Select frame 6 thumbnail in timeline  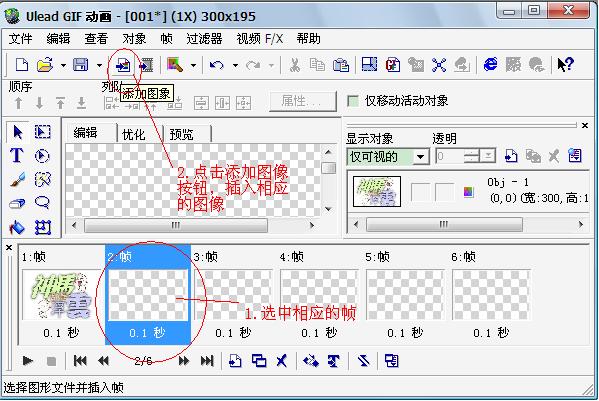coord(491,295)
